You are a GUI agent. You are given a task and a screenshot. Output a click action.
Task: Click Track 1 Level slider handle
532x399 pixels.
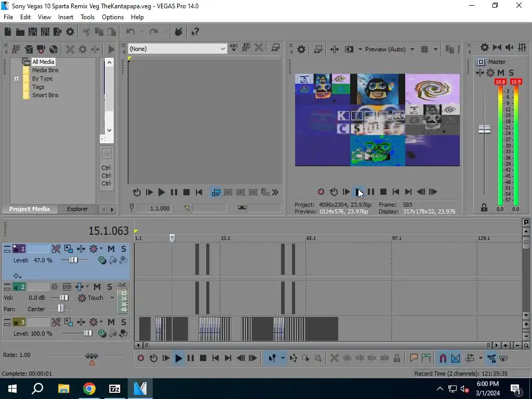point(73,260)
